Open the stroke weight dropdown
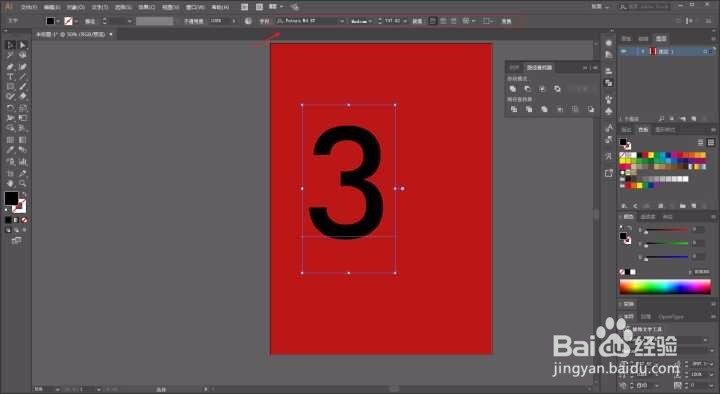The width and height of the screenshot is (720, 394). pos(129,21)
